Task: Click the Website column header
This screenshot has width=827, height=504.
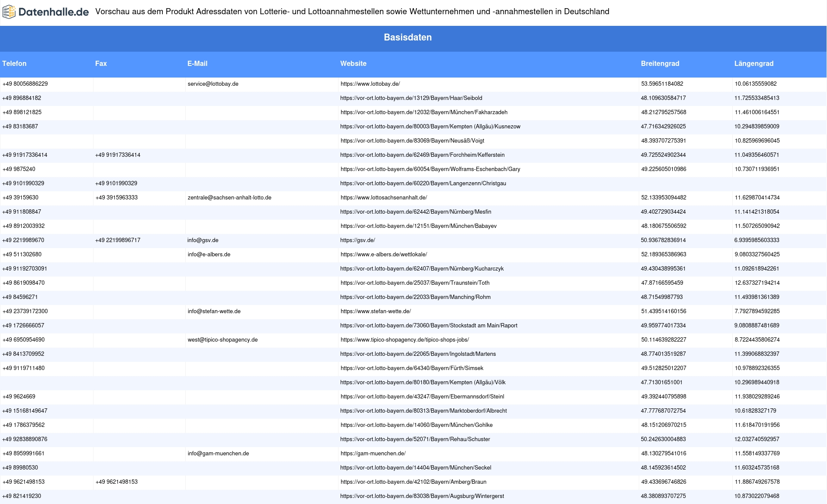Action: click(353, 63)
